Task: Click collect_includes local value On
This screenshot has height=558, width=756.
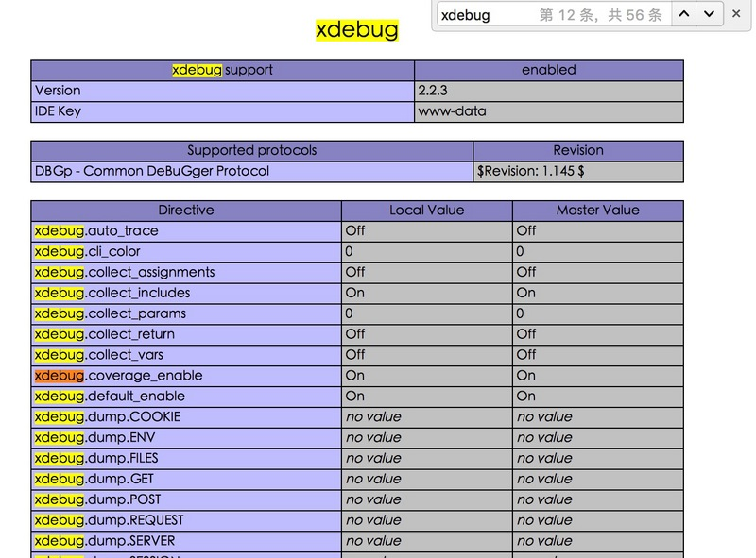Action: coord(427,294)
